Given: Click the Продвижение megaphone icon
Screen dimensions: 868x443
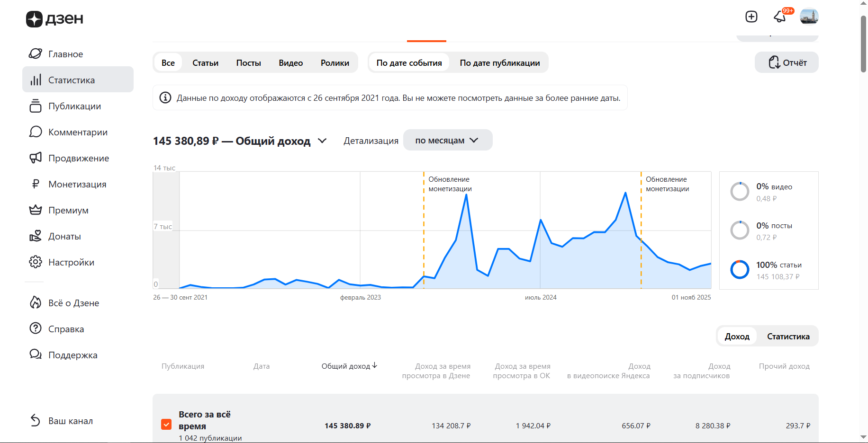Looking at the screenshot, I should (36, 158).
